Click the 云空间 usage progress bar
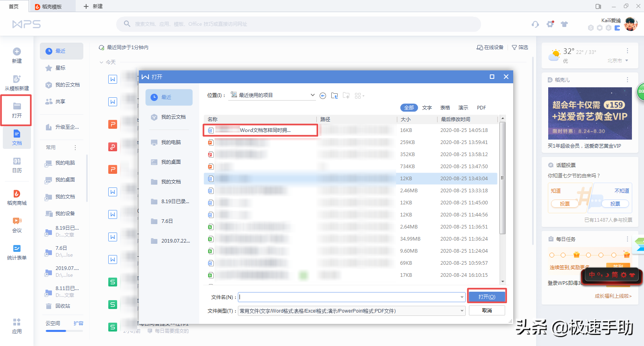 [64, 331]
